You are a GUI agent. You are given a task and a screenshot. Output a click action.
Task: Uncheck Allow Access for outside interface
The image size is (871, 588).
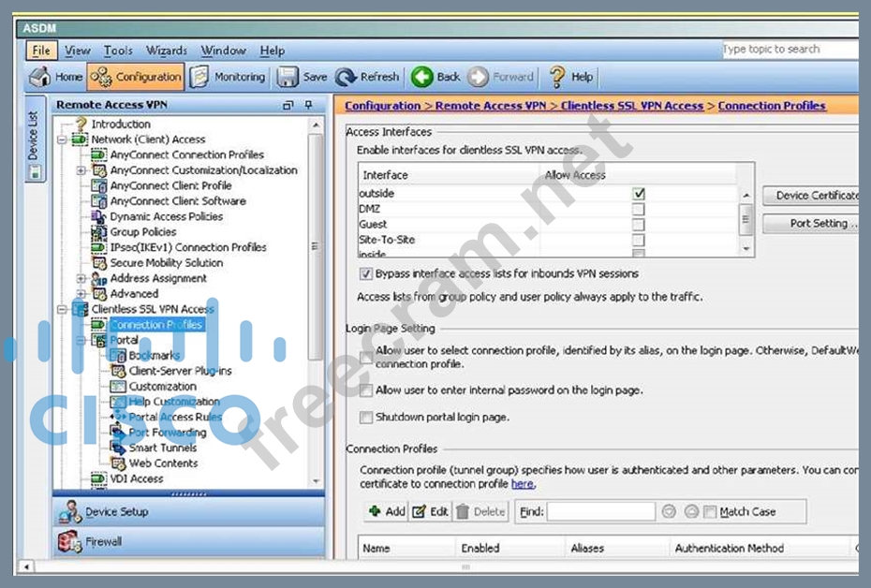[x=639, y=194]
